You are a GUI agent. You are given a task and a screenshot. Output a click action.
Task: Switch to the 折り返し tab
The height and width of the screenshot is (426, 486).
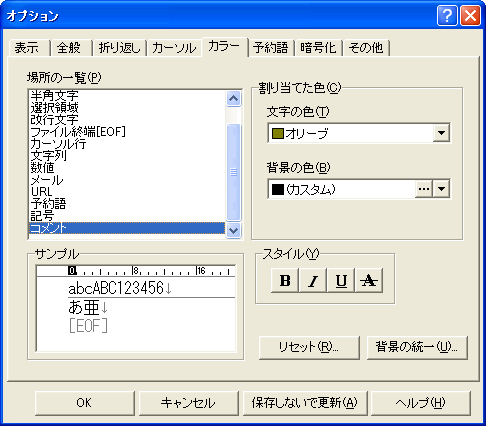point(119,48)
